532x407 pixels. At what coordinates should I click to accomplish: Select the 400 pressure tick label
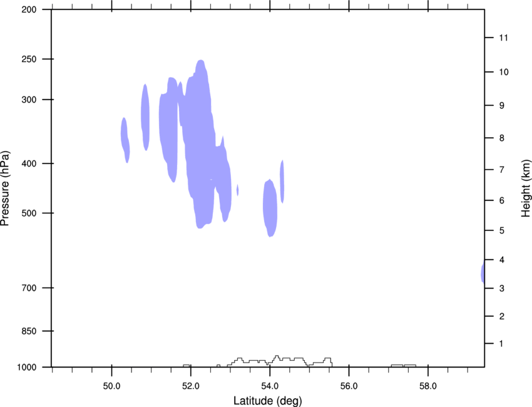click(29, 163)
